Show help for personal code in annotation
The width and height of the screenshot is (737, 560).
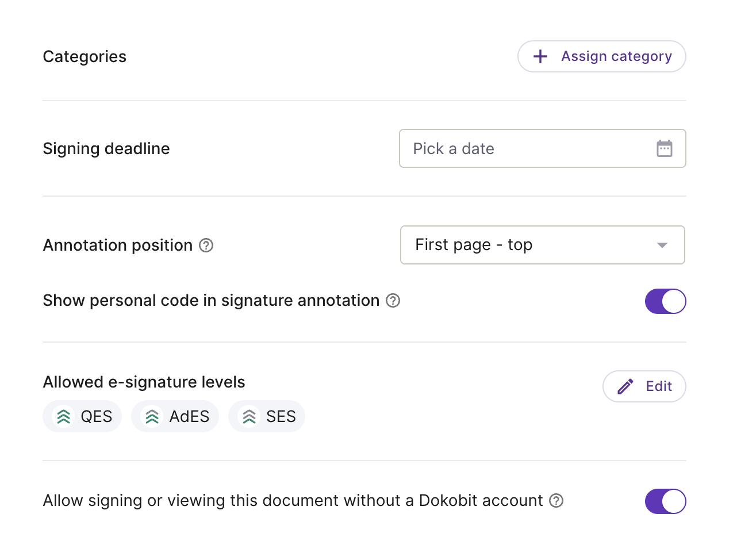(x=393, y=301)
